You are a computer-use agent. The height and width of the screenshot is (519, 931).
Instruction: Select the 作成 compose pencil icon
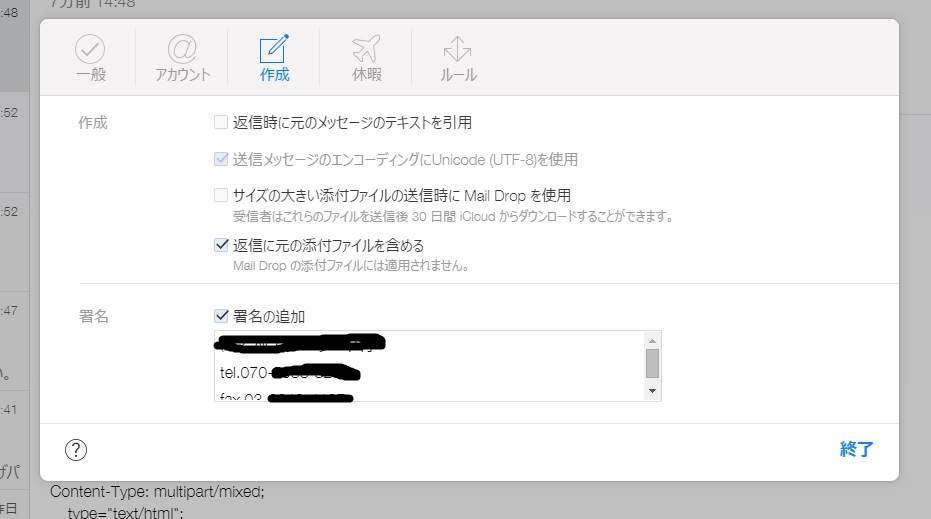click(274, 49)
